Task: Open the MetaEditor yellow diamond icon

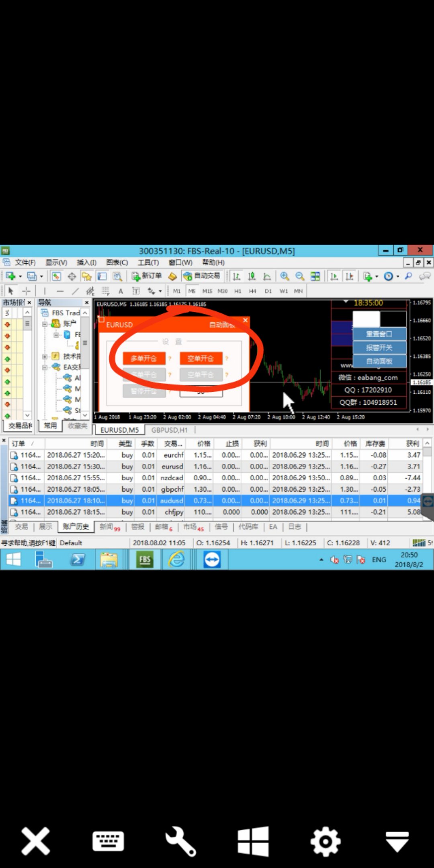Action: (172, 276)
